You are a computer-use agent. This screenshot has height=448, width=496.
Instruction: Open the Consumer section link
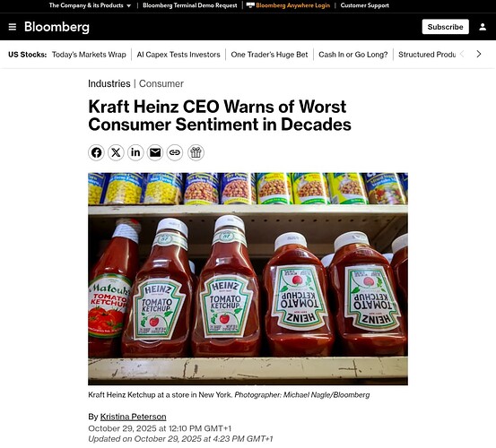click(161, 83)
